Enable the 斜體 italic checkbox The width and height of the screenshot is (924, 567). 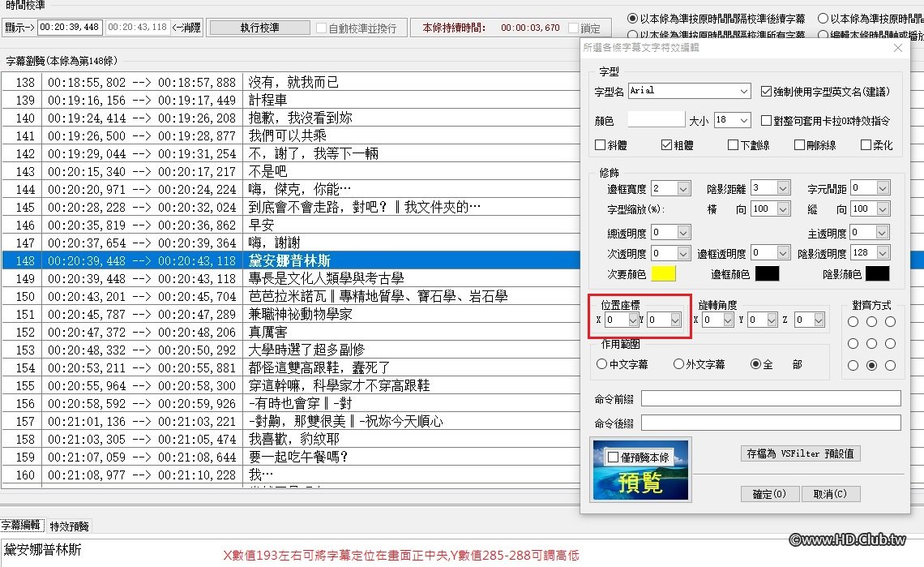click(600, 144)
